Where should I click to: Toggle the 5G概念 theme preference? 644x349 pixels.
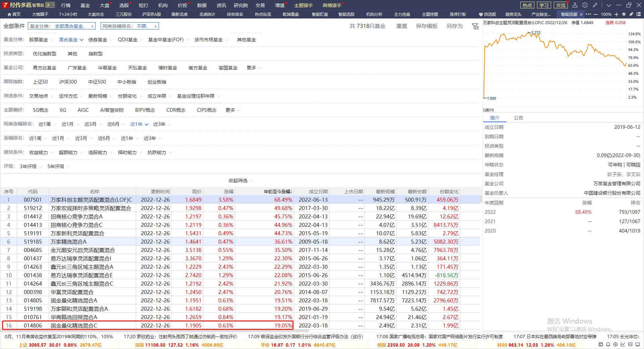(x=41, y=110)
